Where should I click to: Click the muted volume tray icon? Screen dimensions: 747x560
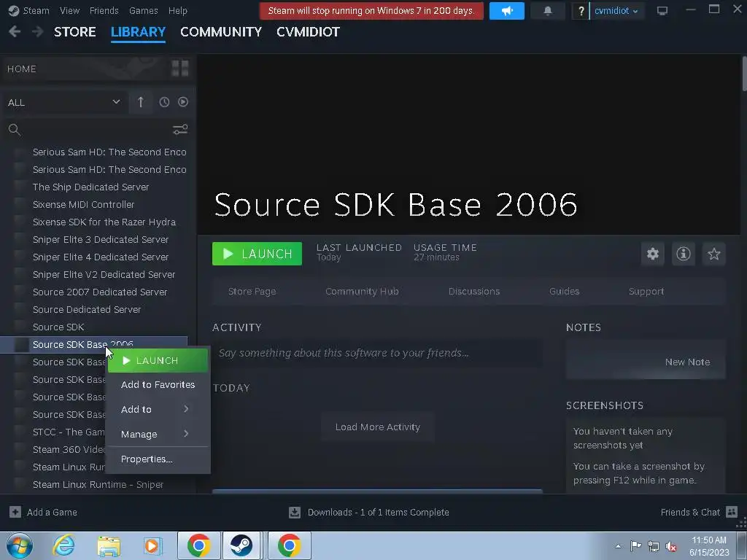pyautogui.click(x=671, y=546)
